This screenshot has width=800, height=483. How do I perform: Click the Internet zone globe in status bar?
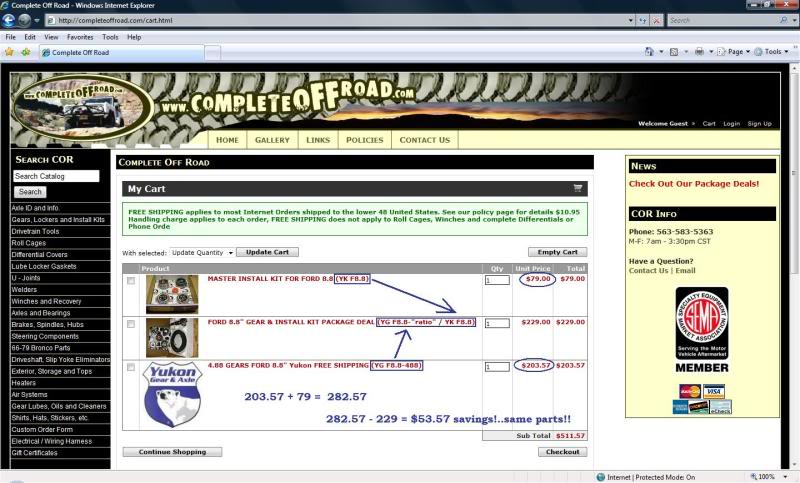click(601, 477)
